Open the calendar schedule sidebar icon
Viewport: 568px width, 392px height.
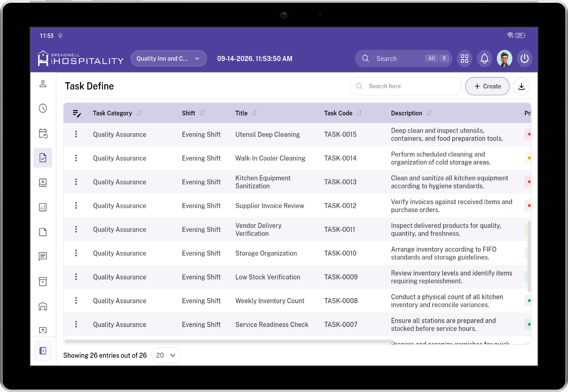[43, 133]
